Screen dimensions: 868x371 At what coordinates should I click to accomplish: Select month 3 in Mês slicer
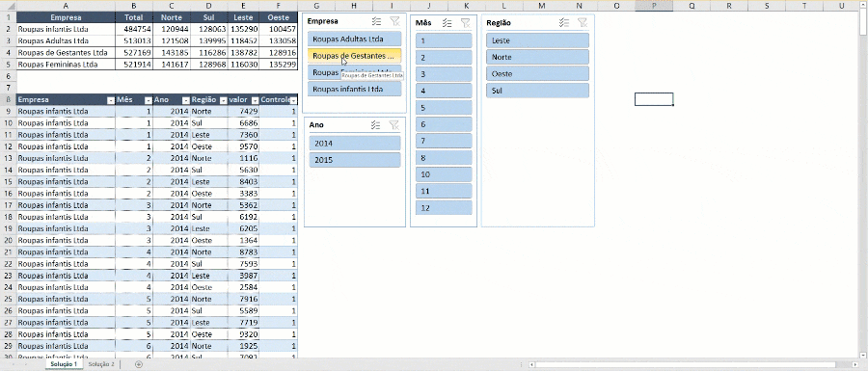tap(444, 74)
